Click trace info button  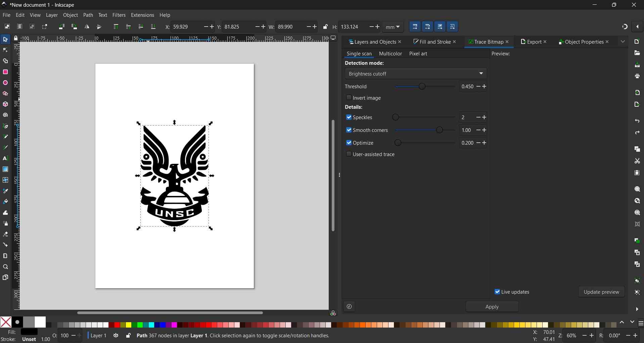coord(349,307)
